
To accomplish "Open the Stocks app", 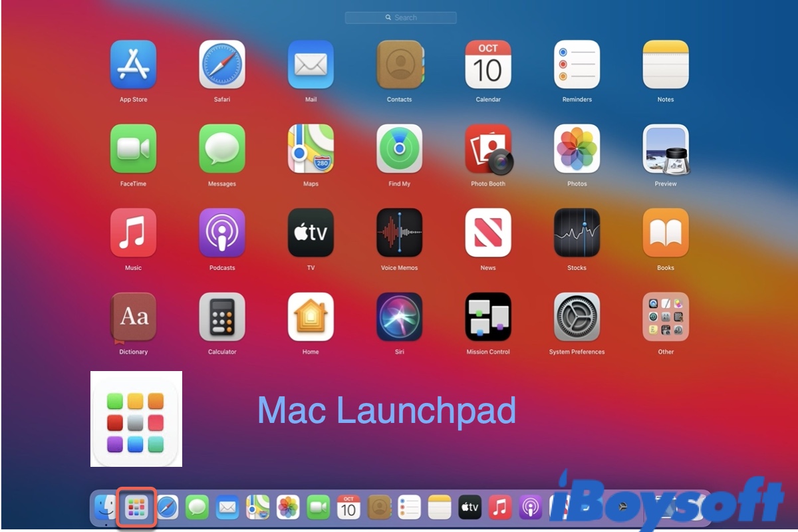I will (577, 233).
